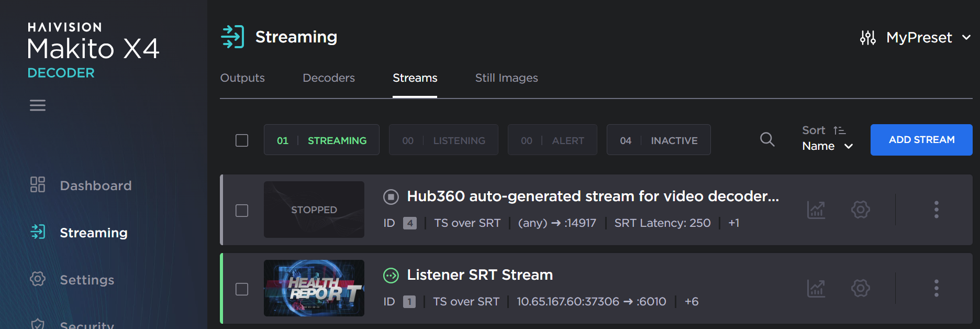
Task: Click the +1 details on Hub360 row
Action: tap(734, 223)
